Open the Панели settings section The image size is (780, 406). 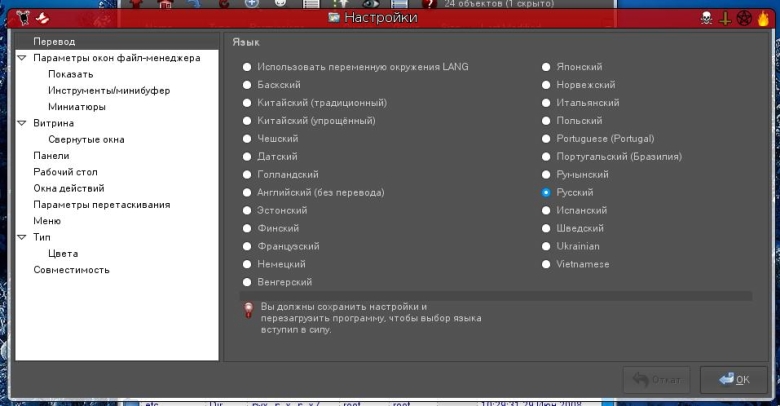(x=51, y=156)
